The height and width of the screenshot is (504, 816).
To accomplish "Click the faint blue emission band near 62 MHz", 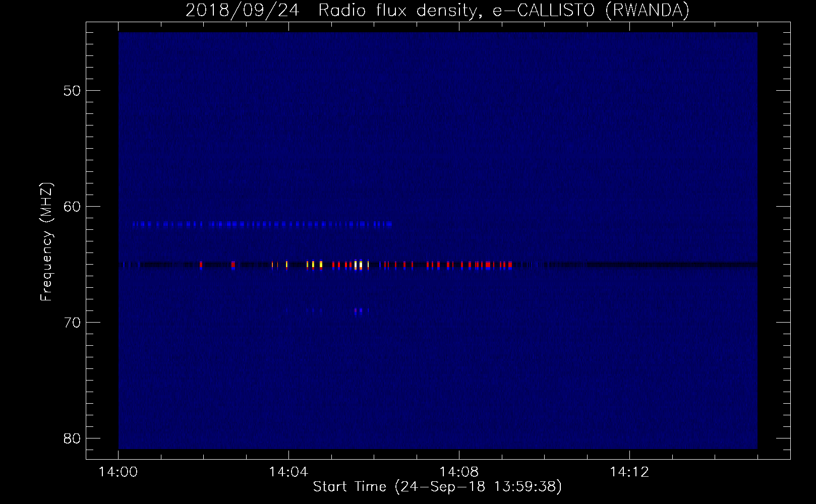I will click(262, 224).
